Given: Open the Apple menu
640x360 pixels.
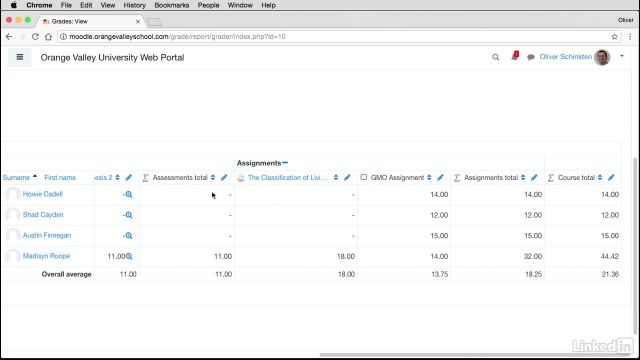Looking at the screenshot, I should click(x=13, y=5).
